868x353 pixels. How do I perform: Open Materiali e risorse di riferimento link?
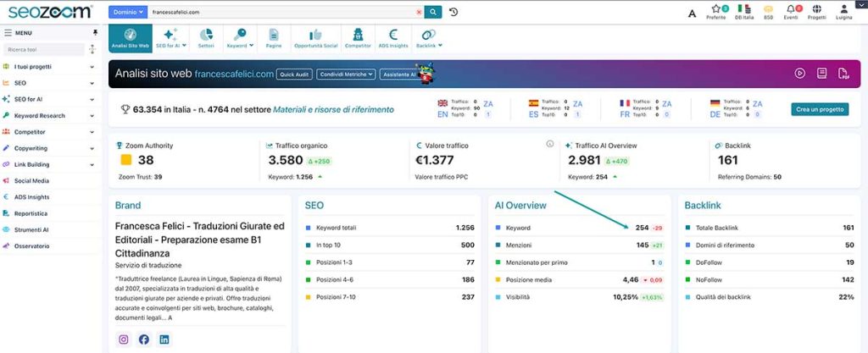click(x=333, y=109)
